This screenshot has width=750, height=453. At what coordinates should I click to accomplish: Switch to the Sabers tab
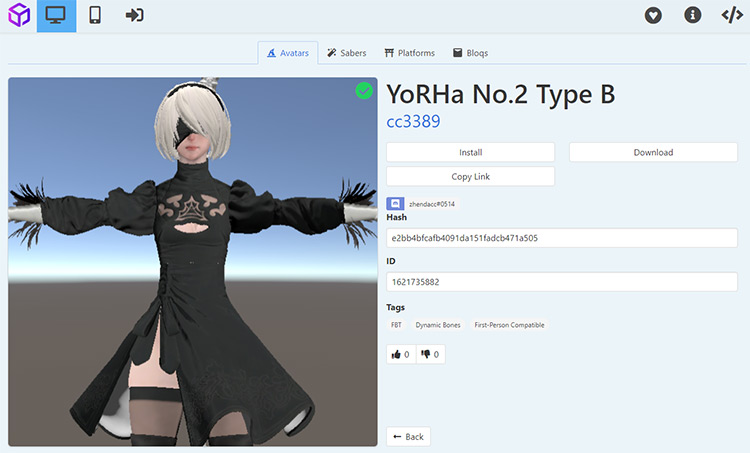click(x=347, y=53)
